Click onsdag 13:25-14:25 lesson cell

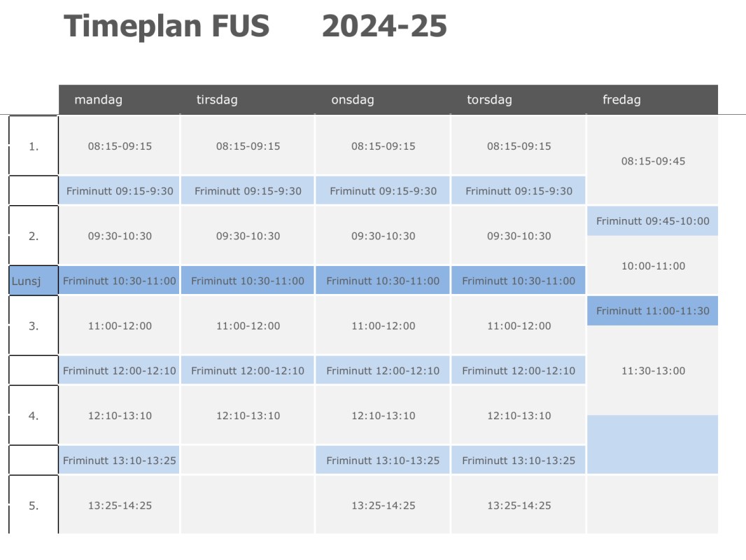383,505
